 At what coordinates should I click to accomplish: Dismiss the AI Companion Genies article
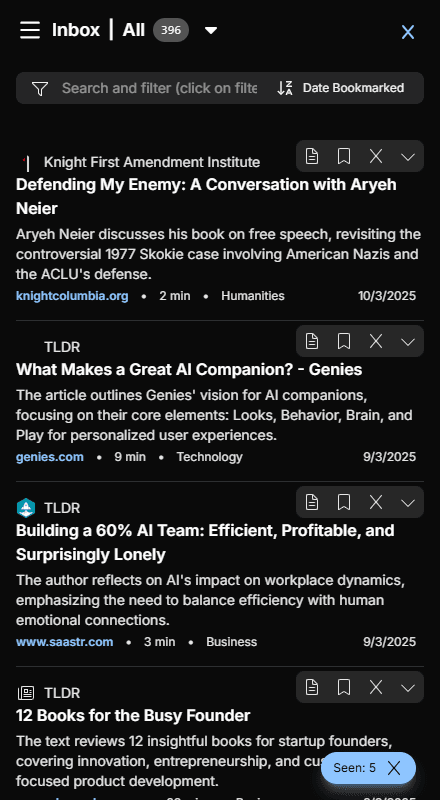tap(376, 341)
